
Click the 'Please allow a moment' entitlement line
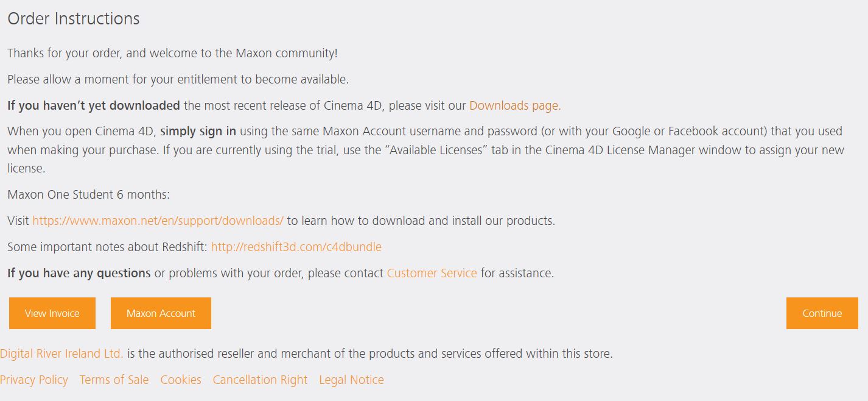pos(178,79)
